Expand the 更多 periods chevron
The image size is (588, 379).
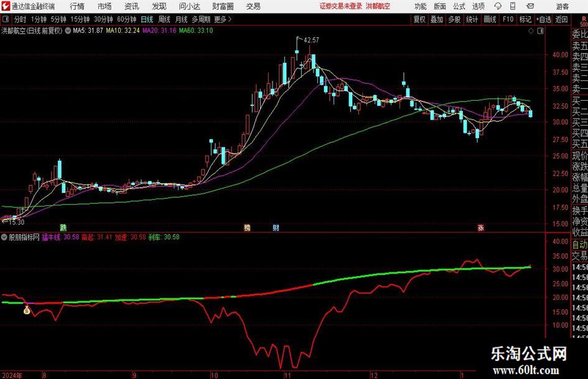coord(230,19)
